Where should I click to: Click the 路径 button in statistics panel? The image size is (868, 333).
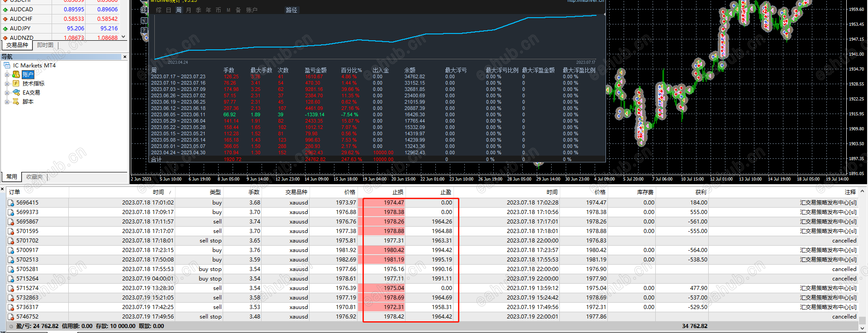coord(291,10)
